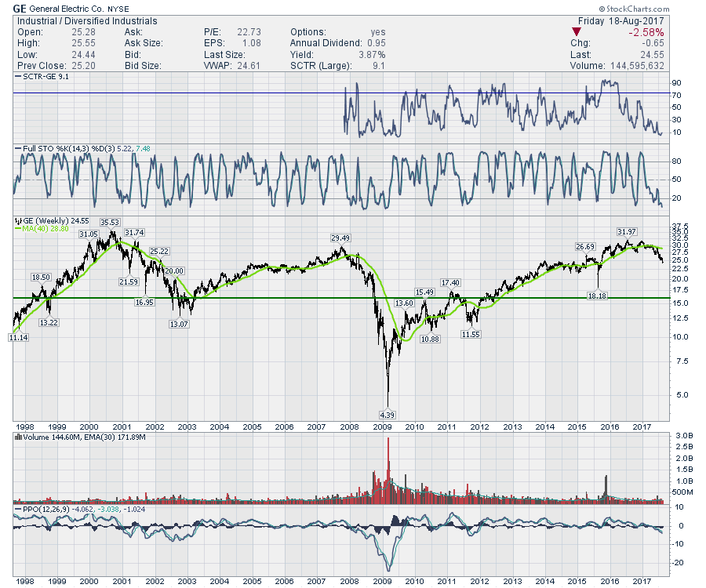Image resolution: width=706 pixels, height=588 pixels.
Task: Click the Low value 24.44
Action: pyautogui.click(x=83, y=54)
